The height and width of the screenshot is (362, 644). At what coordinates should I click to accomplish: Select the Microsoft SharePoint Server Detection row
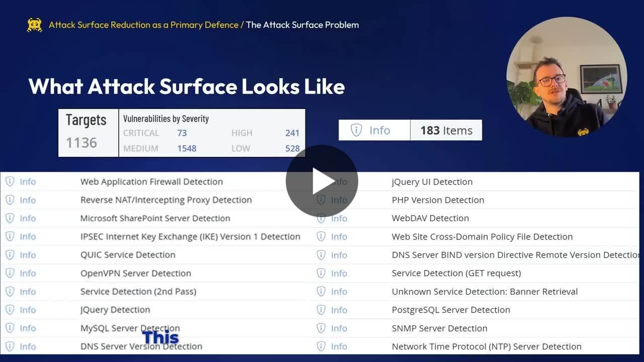click(155, 218)
